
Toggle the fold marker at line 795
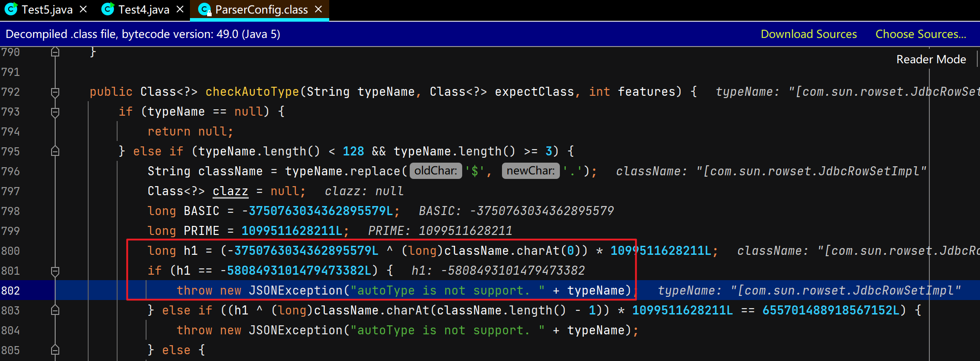(x=55, y=151)
